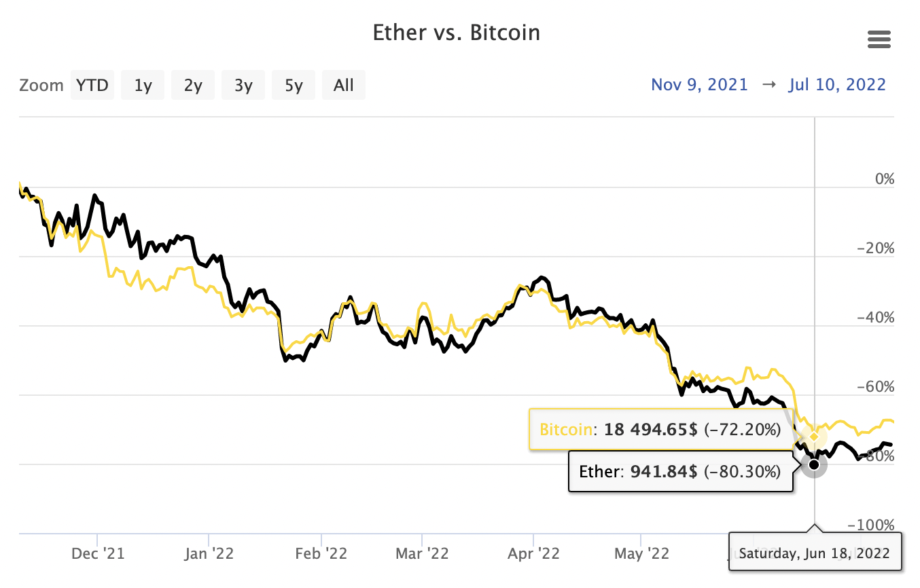920x588 pixels.
Task: Switch zoom to 3y
Action: [243, 86]
